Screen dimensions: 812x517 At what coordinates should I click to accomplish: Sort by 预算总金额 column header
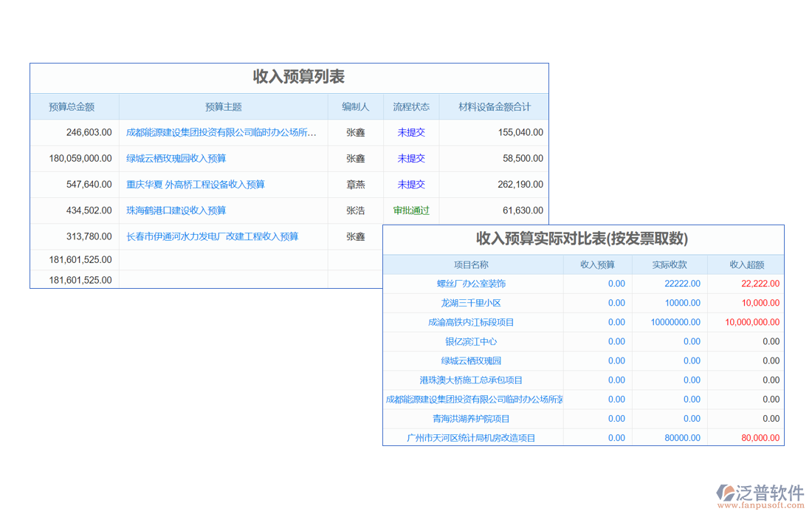click(x=72, y=107)
